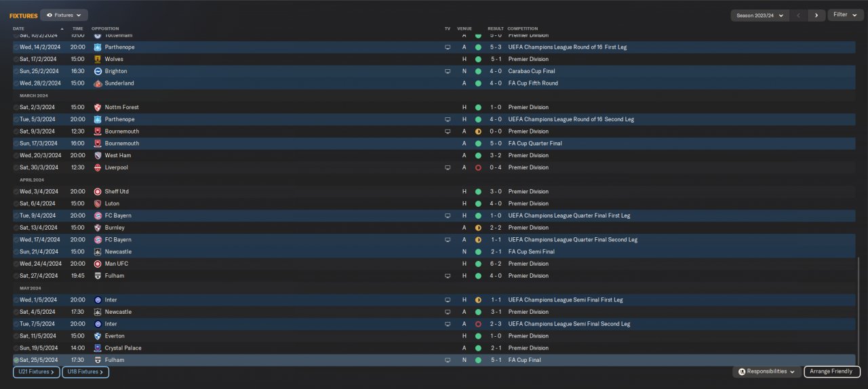Open Man UFC via its badge
Image resolution: width=868 pixels, height=389 pixels.
pyautogui.click(x=98, y=264)
